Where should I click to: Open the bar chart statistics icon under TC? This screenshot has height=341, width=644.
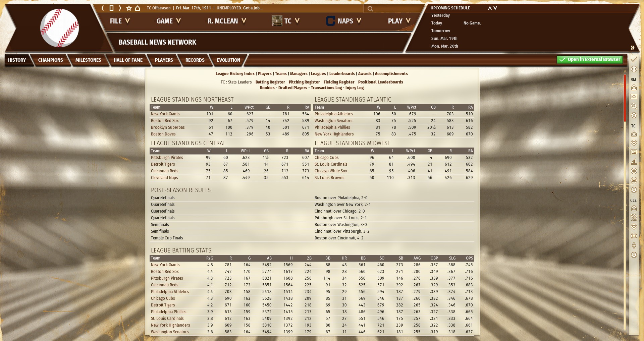click(634, 162)
